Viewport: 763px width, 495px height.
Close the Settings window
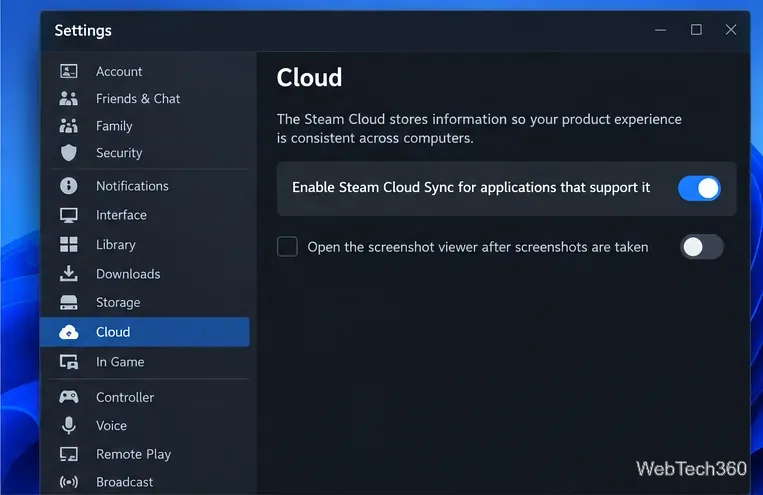click(731, 30)
